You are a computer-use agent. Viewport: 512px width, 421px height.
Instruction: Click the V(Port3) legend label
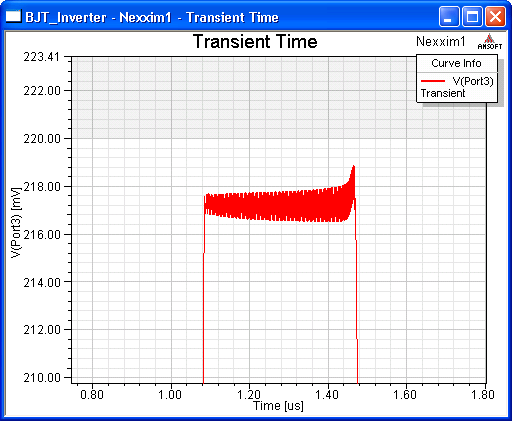point(473,81)
